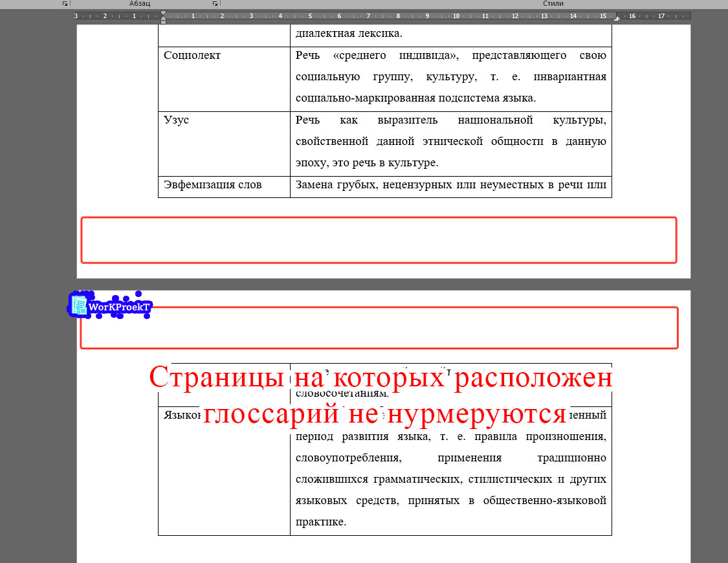This screenshot has height=563, width=728.
Task: Click the red note about glossary page numbering
Action: 381,393
